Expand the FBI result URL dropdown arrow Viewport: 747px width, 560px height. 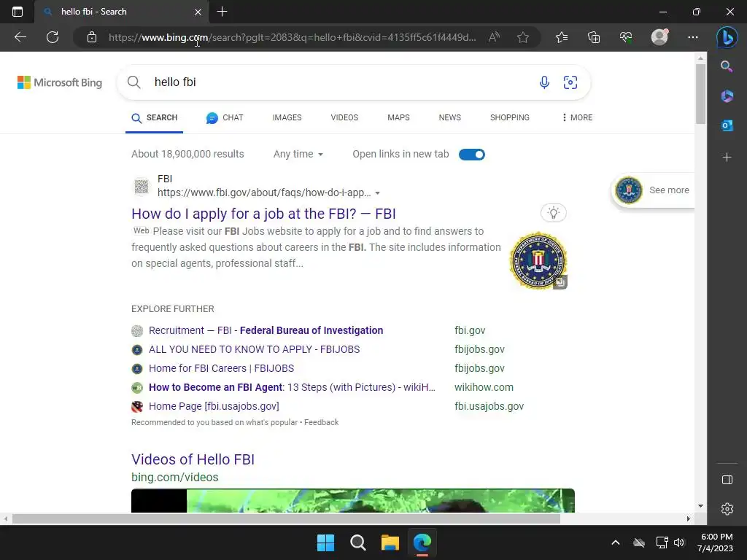377,192
